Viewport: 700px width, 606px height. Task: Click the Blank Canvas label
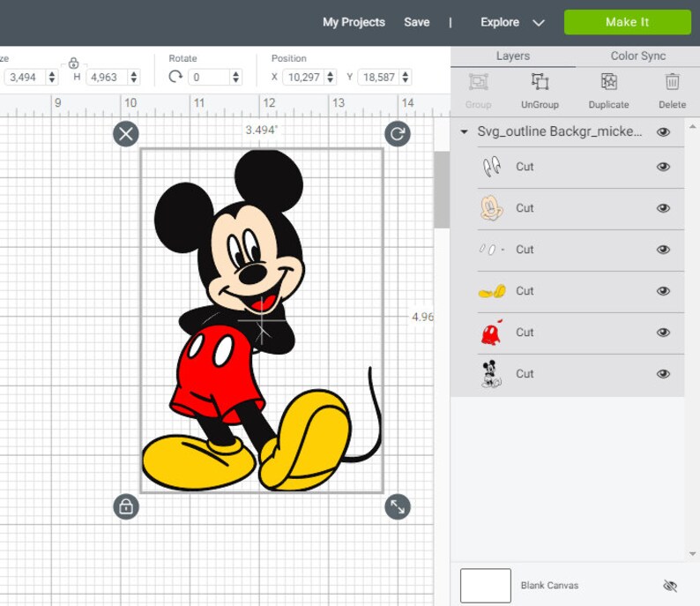point(549,586)
